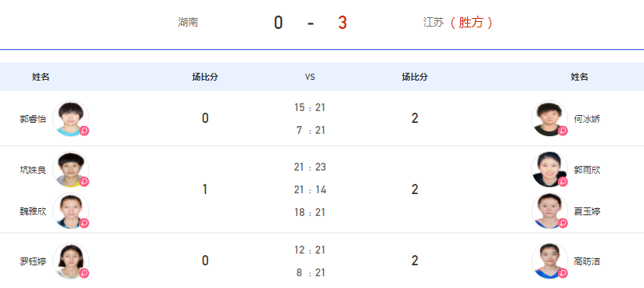The image size is (644, 288).
Task: Click the badge icon on 郭雨欣's avatar
Action: pyautogui.click(x=563, y=182)
